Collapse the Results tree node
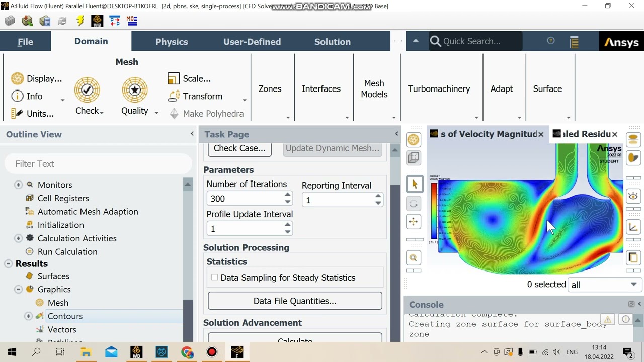This screenshot has height=362, width=644. coord(9,263)
